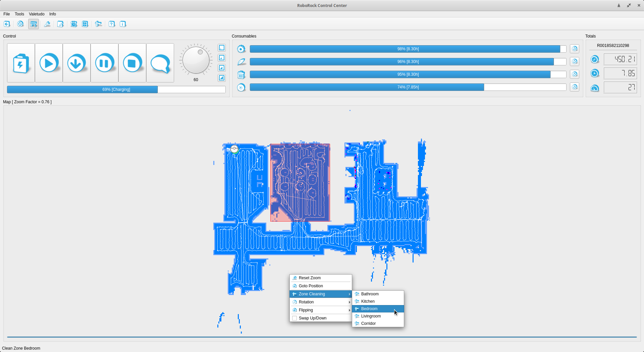Expand the Zone Cleaning submenu
Image resolution: width=644 pixels, height=352 pixels.
321,294
